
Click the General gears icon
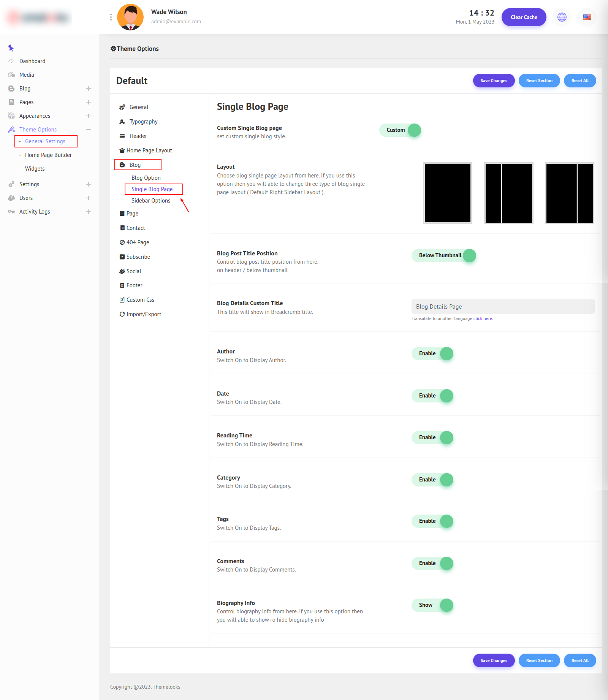pos(122,107)
